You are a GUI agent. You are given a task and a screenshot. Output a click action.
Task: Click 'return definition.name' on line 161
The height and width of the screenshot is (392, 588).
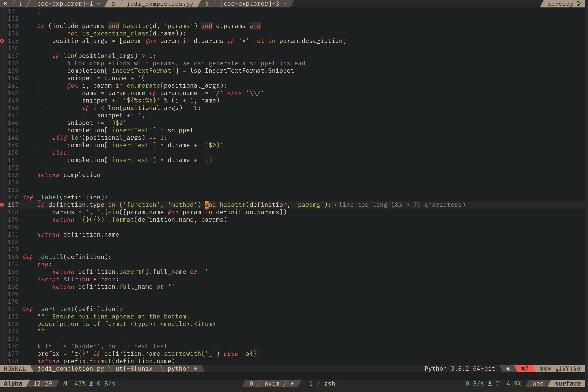pyautogui.click(x=78, y=234)
